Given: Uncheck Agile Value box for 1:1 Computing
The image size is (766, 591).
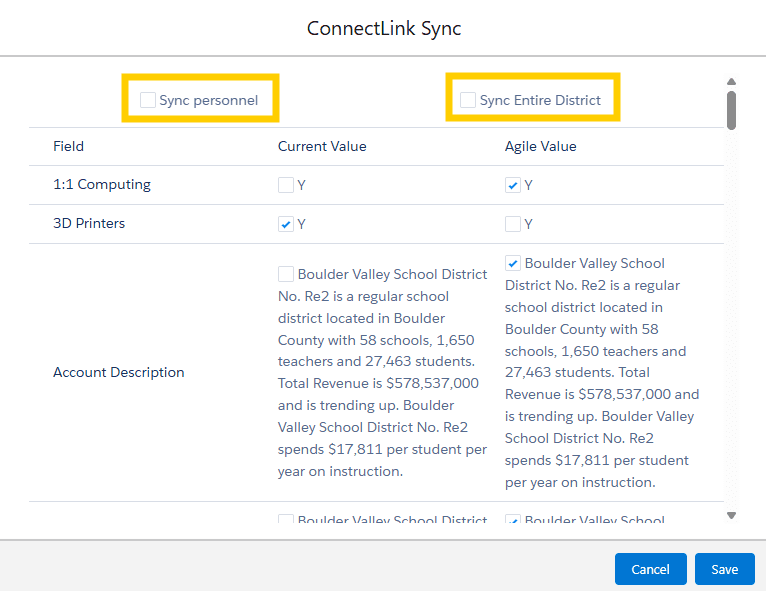Looking at the screenshot, I should point(513,185).
